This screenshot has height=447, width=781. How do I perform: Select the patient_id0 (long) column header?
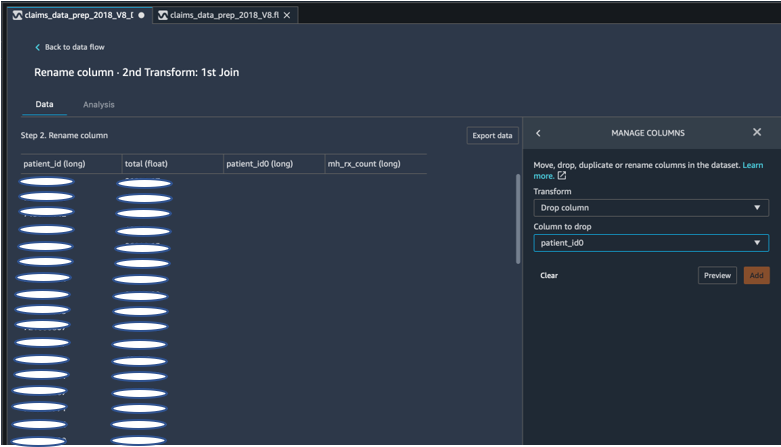coord(260,163)
